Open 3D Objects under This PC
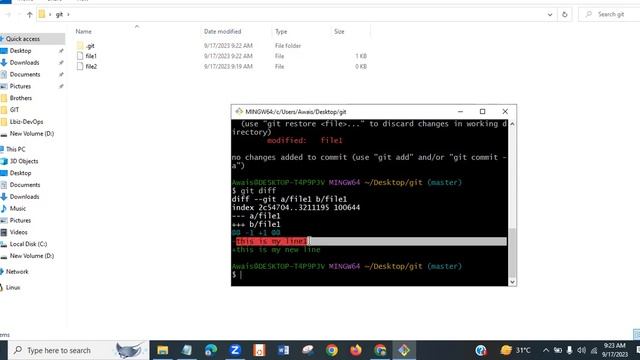 click(x=24, y=161)
